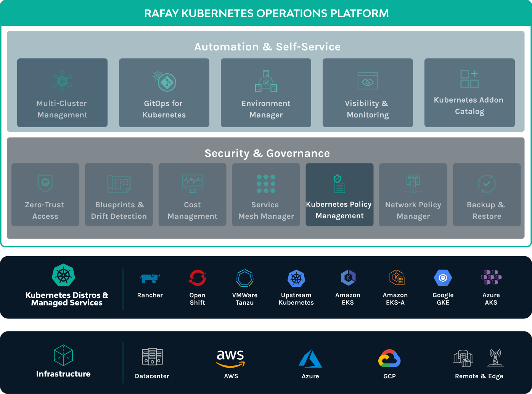The image size is (532, 394).
Task: Click the Infrastructure cube icon
Action: [x=63, y=355]
